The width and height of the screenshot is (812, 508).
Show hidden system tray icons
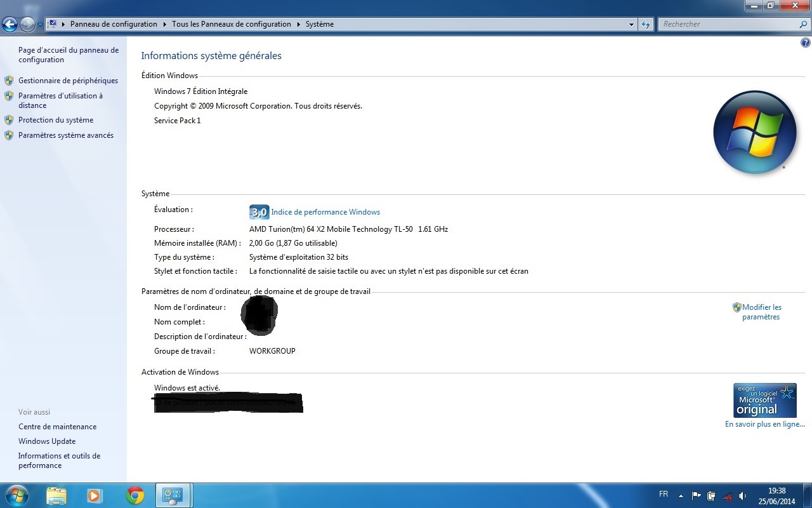tap(681, 496)
